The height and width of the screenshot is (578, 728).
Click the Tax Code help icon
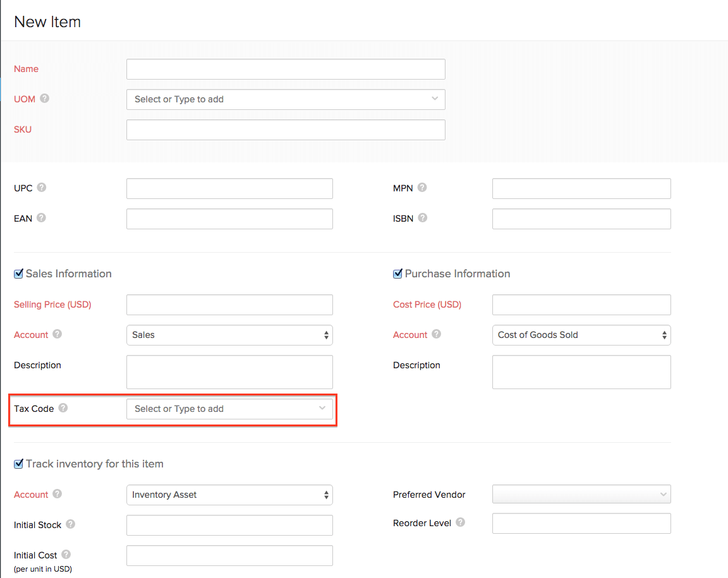click(63, 408)
